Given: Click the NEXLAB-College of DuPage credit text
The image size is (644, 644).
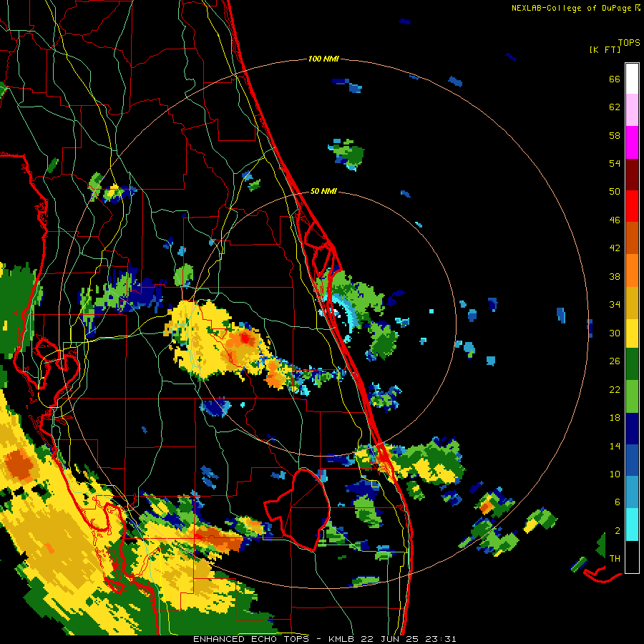Looking at the screenshot, I should (575, 8).
